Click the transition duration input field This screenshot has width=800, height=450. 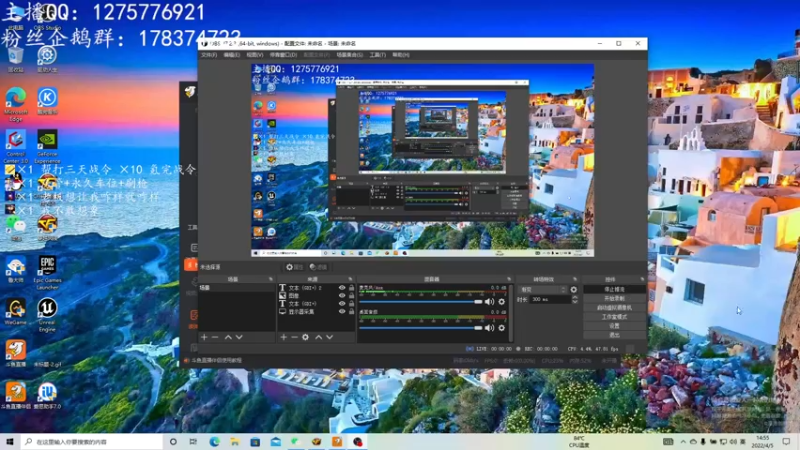[x=551, y=299]
